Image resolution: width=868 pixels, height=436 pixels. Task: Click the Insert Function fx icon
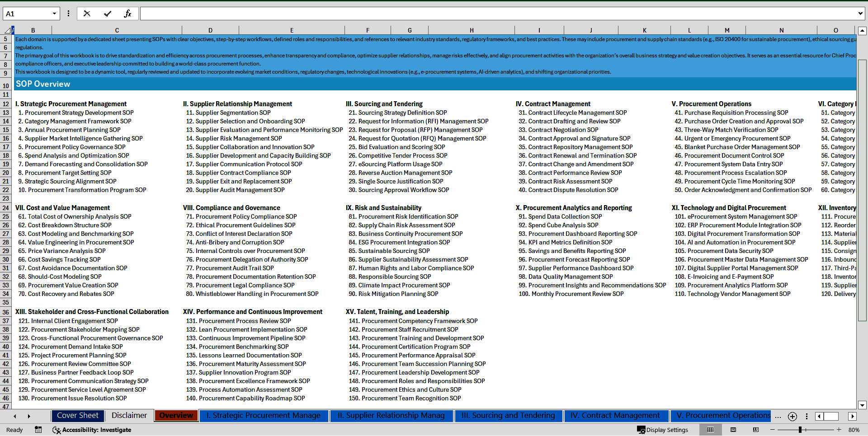coord(127,14)
